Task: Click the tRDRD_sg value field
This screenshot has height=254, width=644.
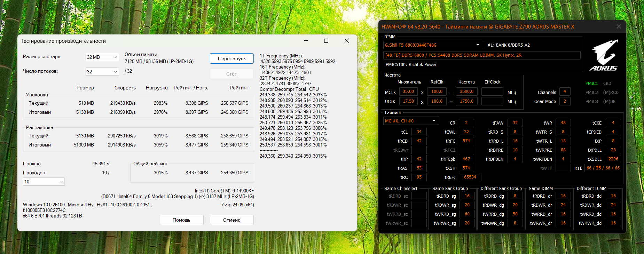Action: [467, 196]
